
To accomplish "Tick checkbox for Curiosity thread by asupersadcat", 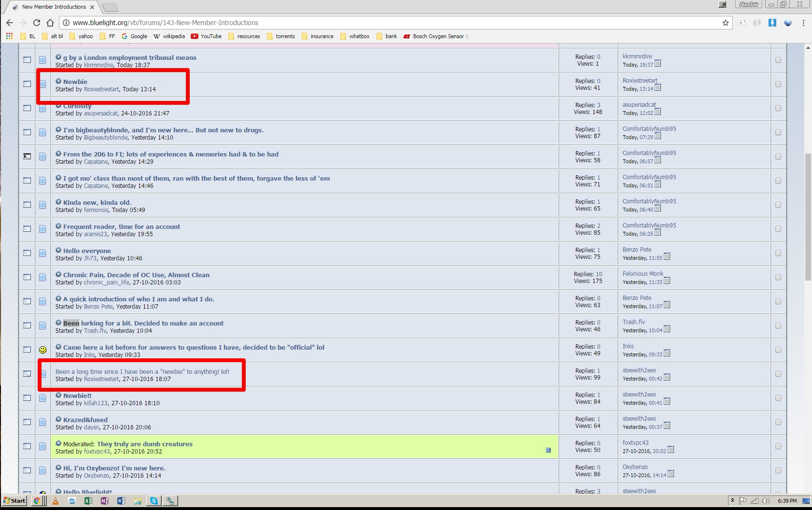I will [x=778, y=108].
